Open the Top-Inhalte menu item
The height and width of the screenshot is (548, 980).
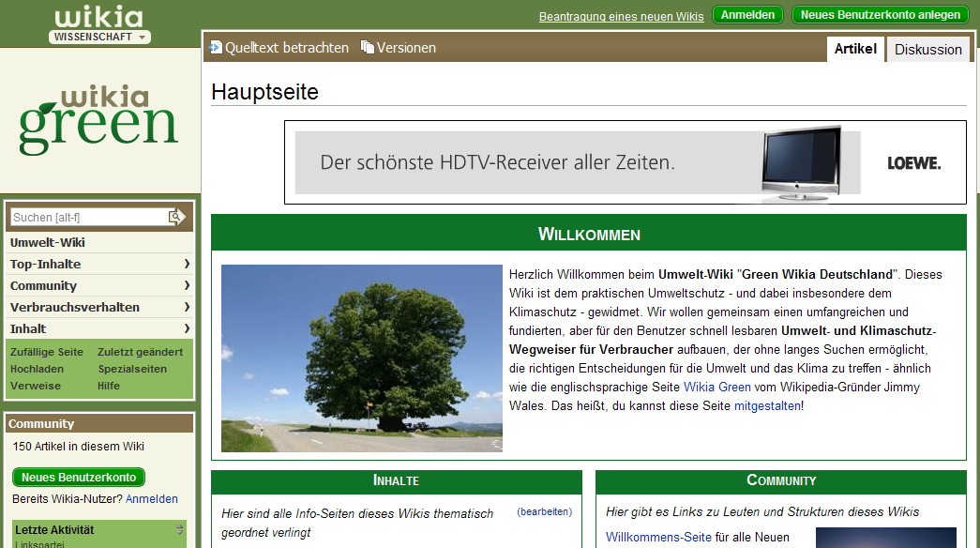pos(46,264)
